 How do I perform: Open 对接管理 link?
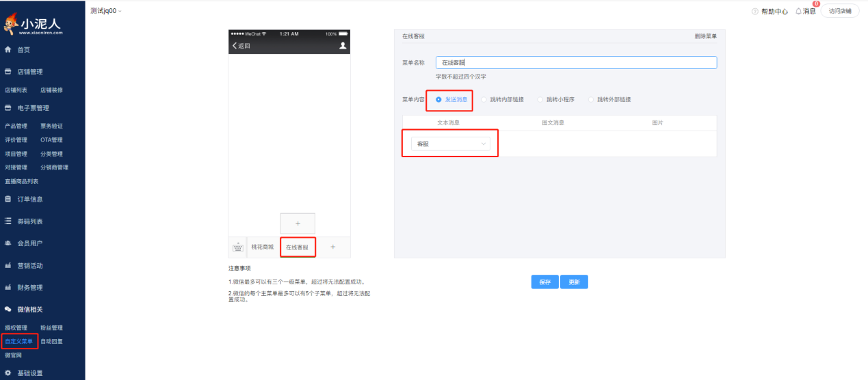coord(16,167)
